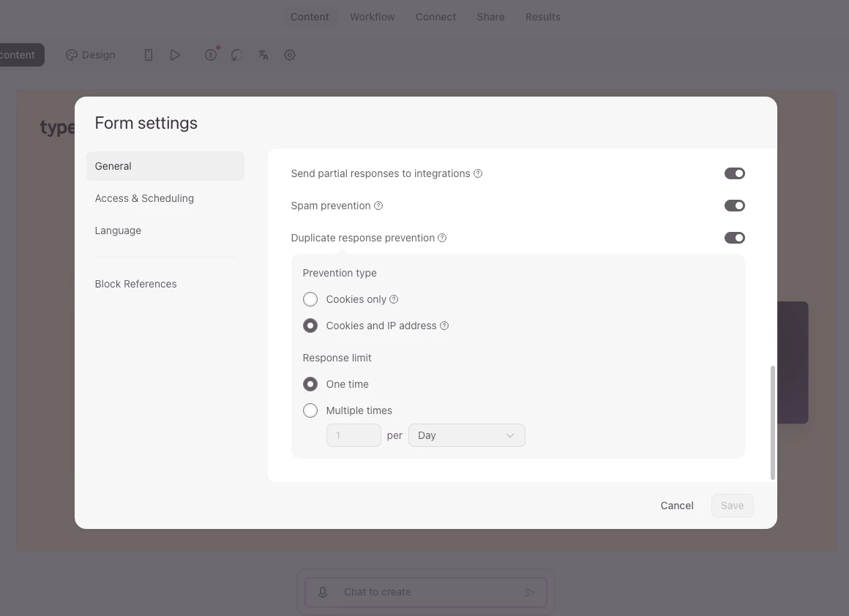Click the microphone icon in chat box
The height and width of the screenshot is (616, 849).
click(x=323, y=593)
